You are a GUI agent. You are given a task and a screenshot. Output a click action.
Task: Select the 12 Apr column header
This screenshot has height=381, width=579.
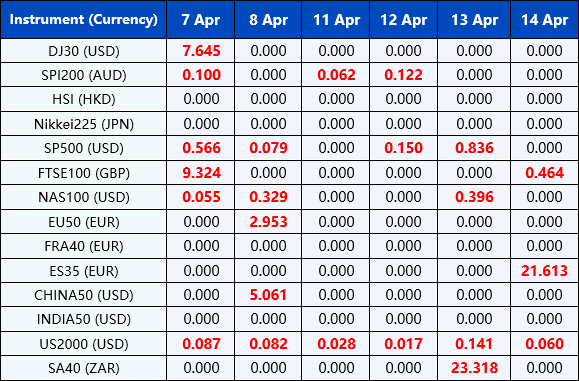pyautogui.click(x=404, y=20)
